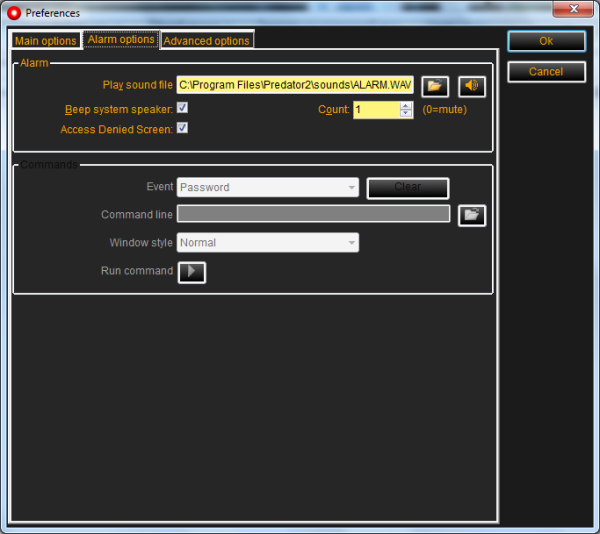The image size is (600, 534).
Task: Toggle Beep system speaker checkbox
Action: pyautogui.click(x=183, y=108)
